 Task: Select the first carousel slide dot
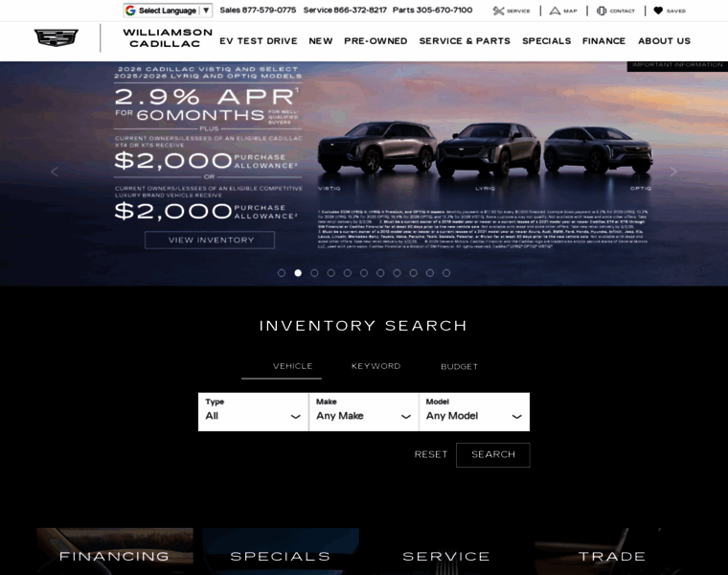pyautogui.click(x=282, y=273)
